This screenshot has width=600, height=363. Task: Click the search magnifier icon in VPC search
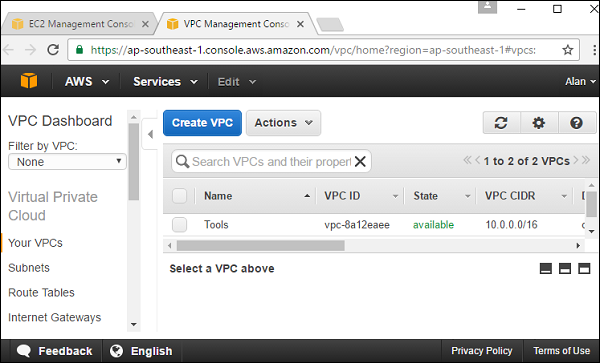(183, 161)
